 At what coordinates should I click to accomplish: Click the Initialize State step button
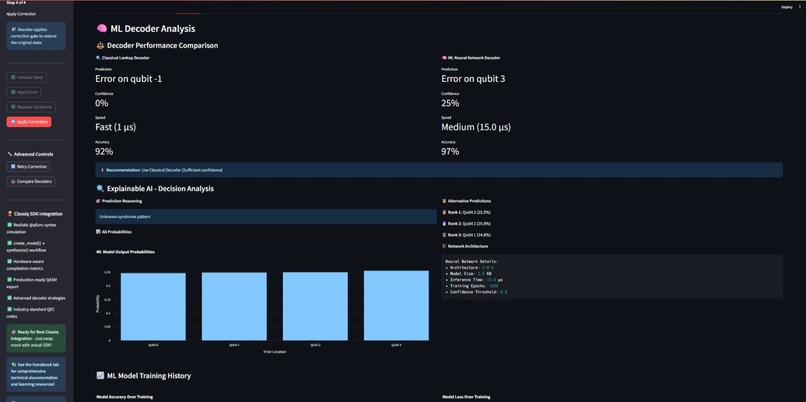click(27, 78)
